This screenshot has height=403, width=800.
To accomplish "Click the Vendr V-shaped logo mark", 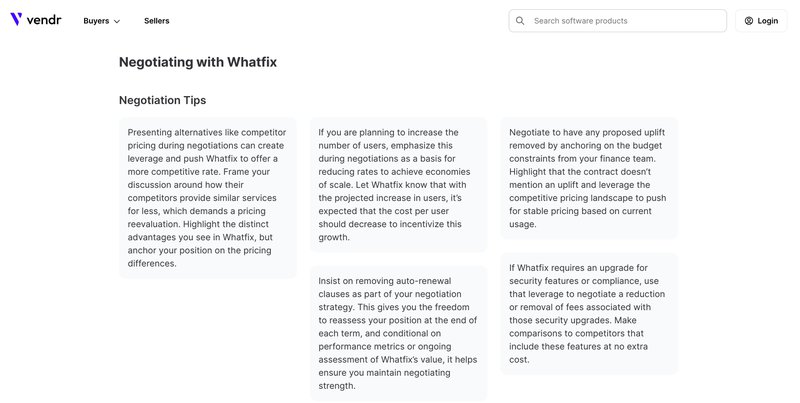I will pos(16,20).
